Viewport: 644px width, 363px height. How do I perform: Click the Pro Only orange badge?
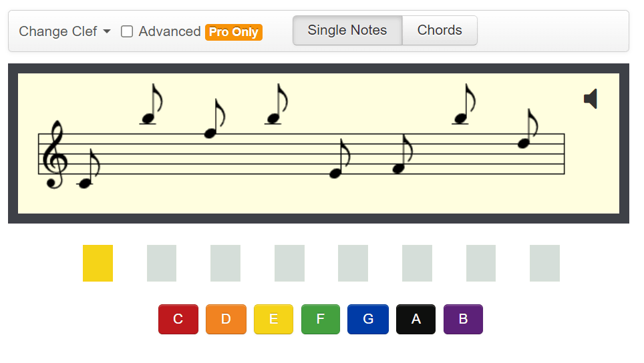pos(234,32)
